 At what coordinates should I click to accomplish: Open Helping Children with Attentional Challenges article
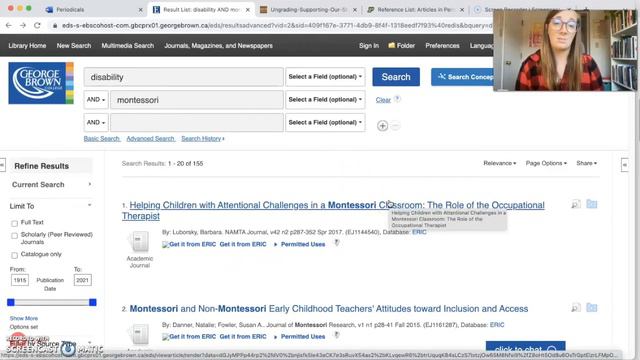coord(333,210)
